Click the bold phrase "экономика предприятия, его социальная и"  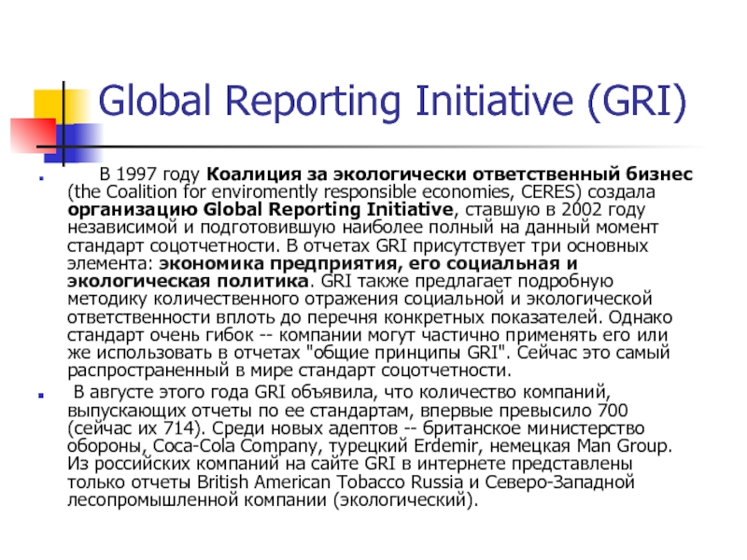368,263
